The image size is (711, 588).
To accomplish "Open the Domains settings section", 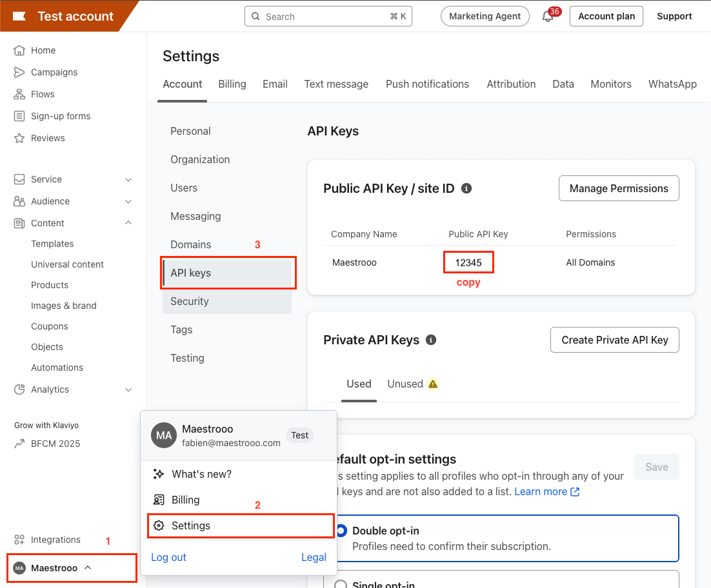I will click(191, 244).
